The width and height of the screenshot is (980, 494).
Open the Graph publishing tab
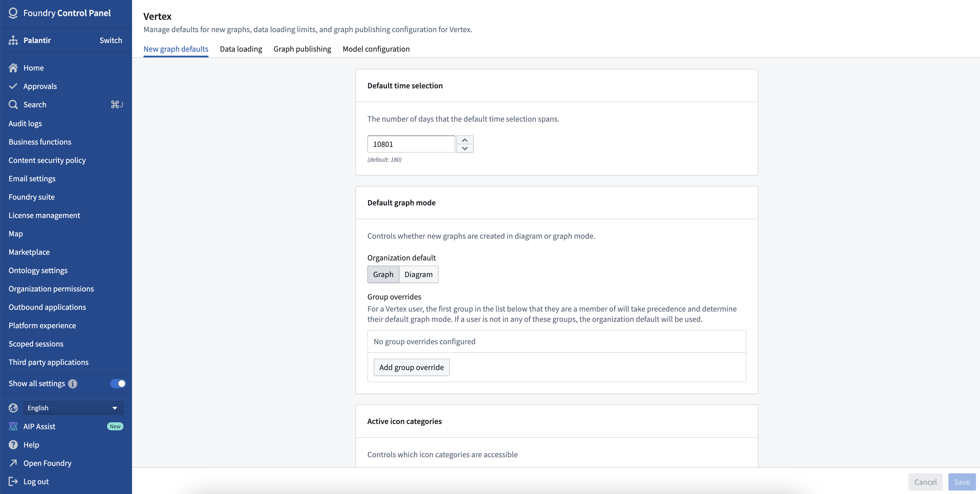(x=302, y=49)
